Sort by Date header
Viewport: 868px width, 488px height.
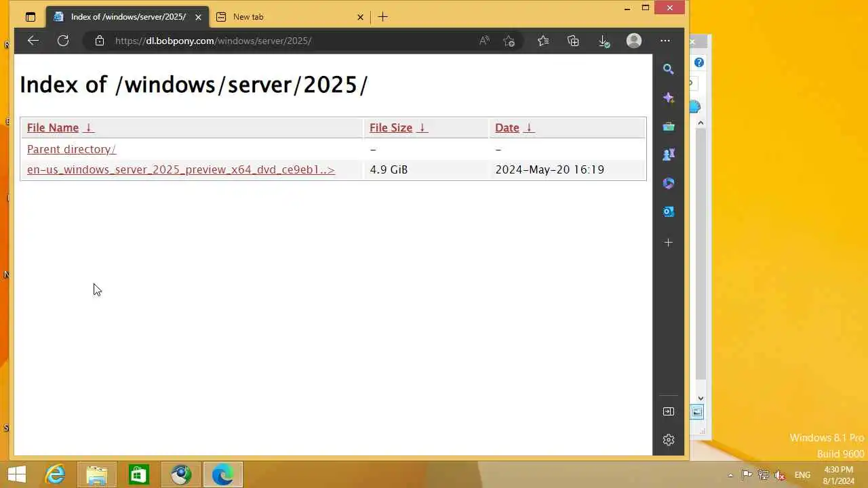(x=507, y=127)
